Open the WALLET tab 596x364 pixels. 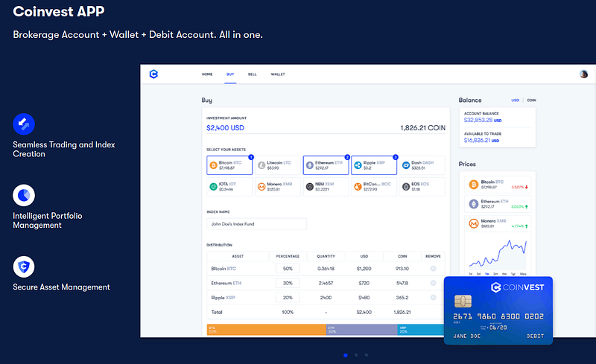coord(278,74)
